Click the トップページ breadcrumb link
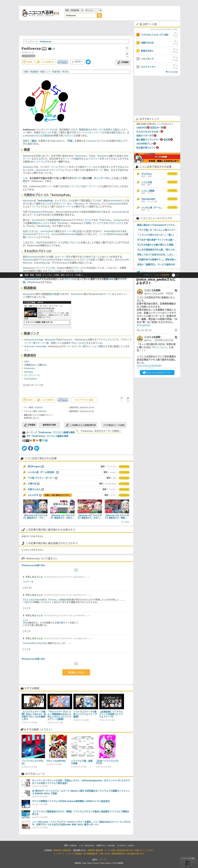This screenshot has height=868, width=198. [32, 42]
